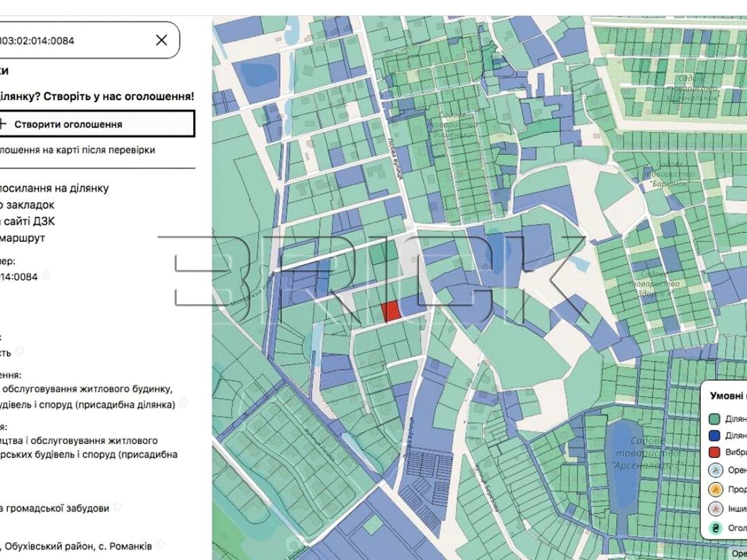The height and width of the screenshot is (560, 747).
Task: Click the red swatch in legend
Action: pos(714,453)
